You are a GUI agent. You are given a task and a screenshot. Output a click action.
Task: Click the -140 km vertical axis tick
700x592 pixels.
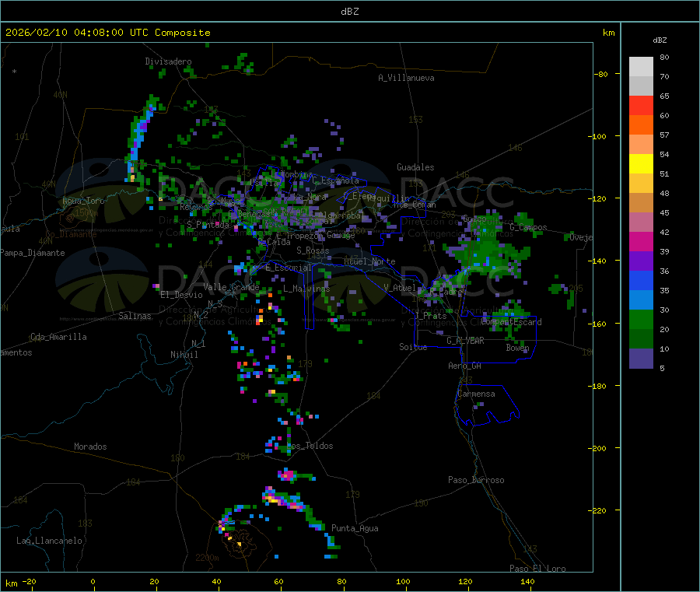(599, 261)
